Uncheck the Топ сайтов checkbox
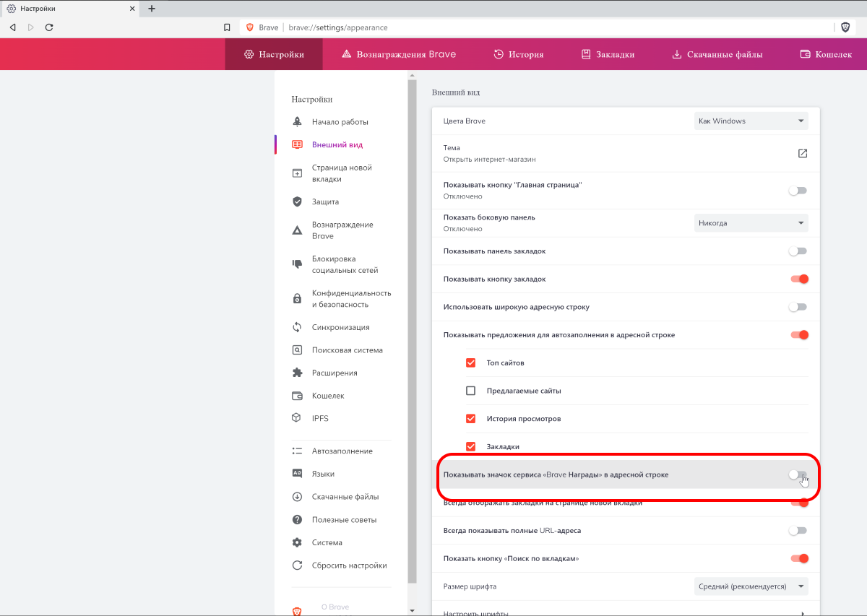Screen dimensions: 867x616 pos(471,363)
